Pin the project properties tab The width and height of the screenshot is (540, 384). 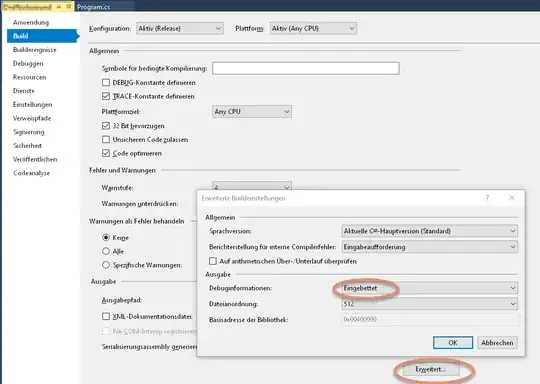pyautogui.click(x=59, y=7)
